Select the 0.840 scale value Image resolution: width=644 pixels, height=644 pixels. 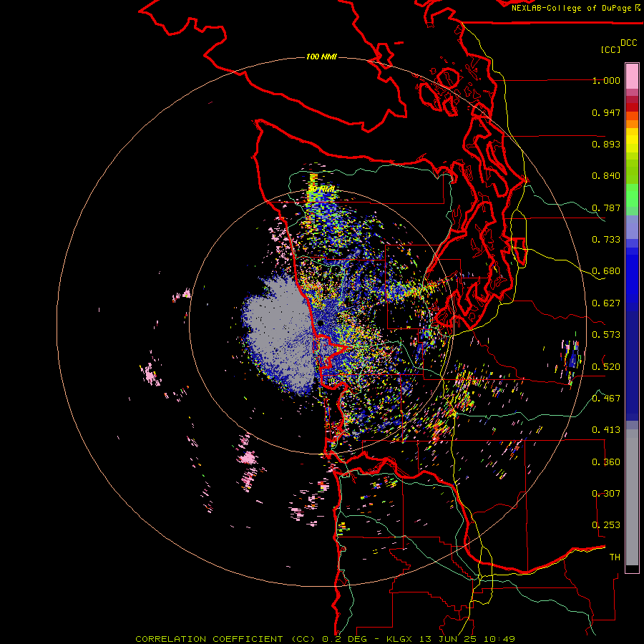coord(606,176)
